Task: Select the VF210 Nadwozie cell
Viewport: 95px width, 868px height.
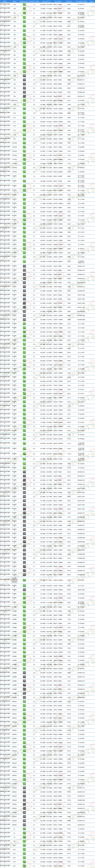Action: (x=69, y=581)
